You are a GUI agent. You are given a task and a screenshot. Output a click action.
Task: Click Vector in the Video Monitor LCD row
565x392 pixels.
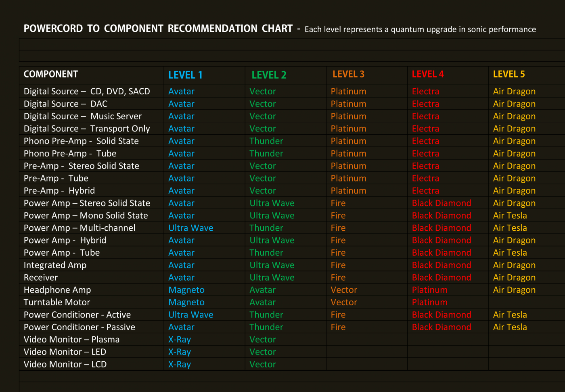(263, 365)
